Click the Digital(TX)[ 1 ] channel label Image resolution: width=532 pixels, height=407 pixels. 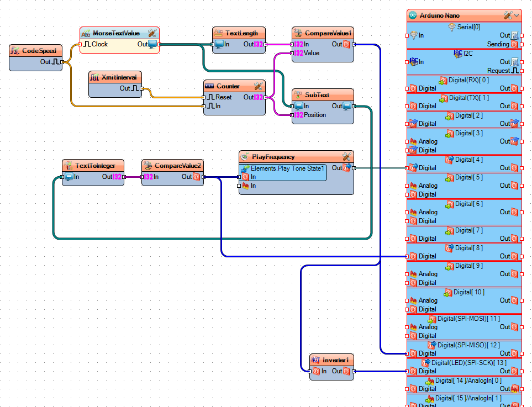tap(468, 98)
